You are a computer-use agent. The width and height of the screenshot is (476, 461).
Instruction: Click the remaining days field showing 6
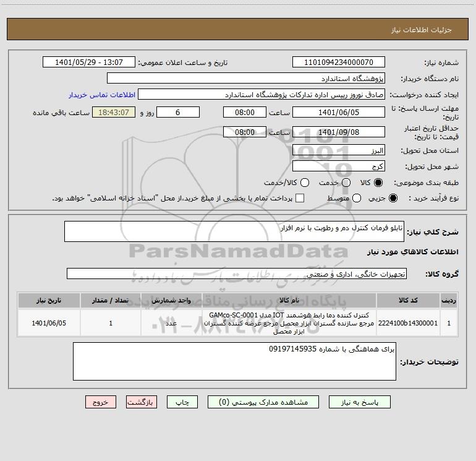click(x=178, y=112)
